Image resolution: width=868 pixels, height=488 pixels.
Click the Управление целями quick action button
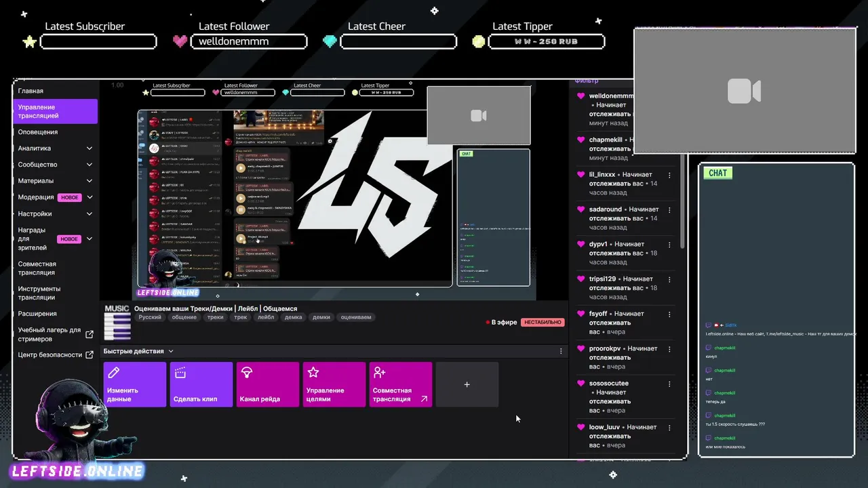334,384
